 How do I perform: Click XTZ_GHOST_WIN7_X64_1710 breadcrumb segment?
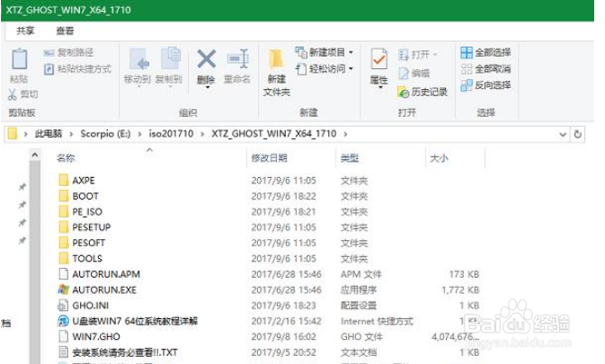[274, 134]
